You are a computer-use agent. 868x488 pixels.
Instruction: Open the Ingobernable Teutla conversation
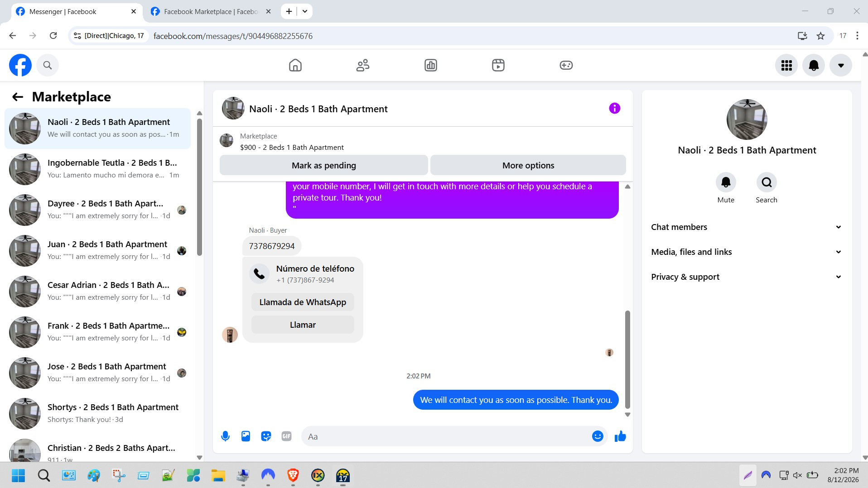[98, 169]
